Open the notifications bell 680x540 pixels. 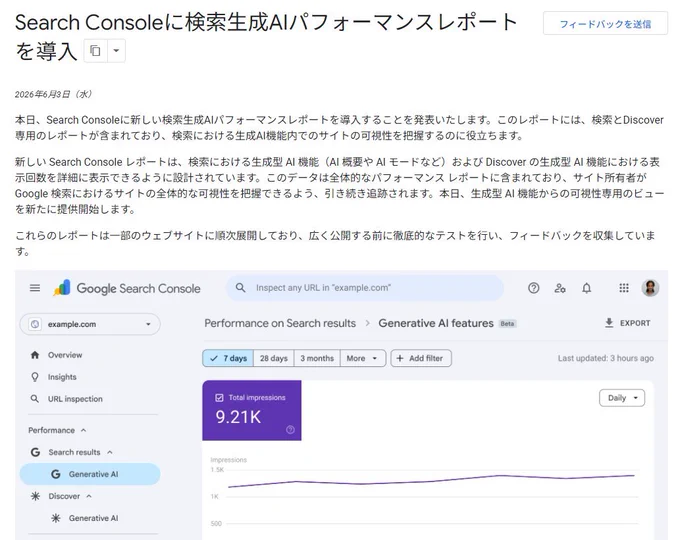click(586, 288)
